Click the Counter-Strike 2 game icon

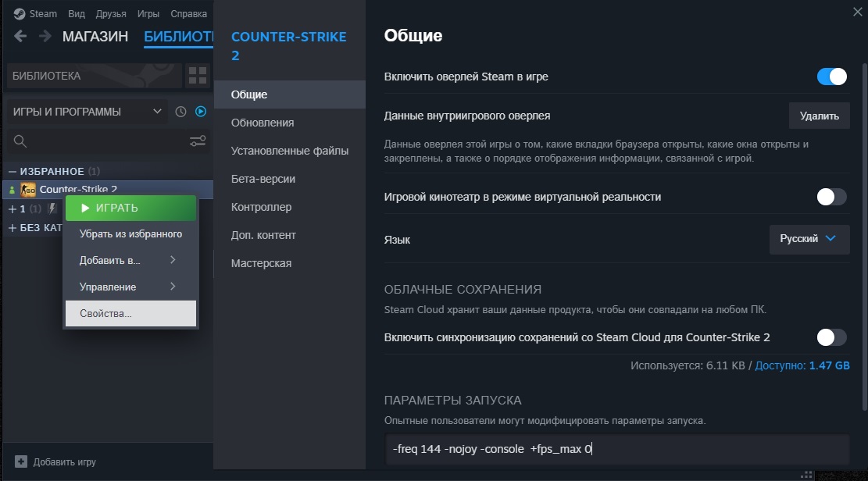click(x=28, y=189)
